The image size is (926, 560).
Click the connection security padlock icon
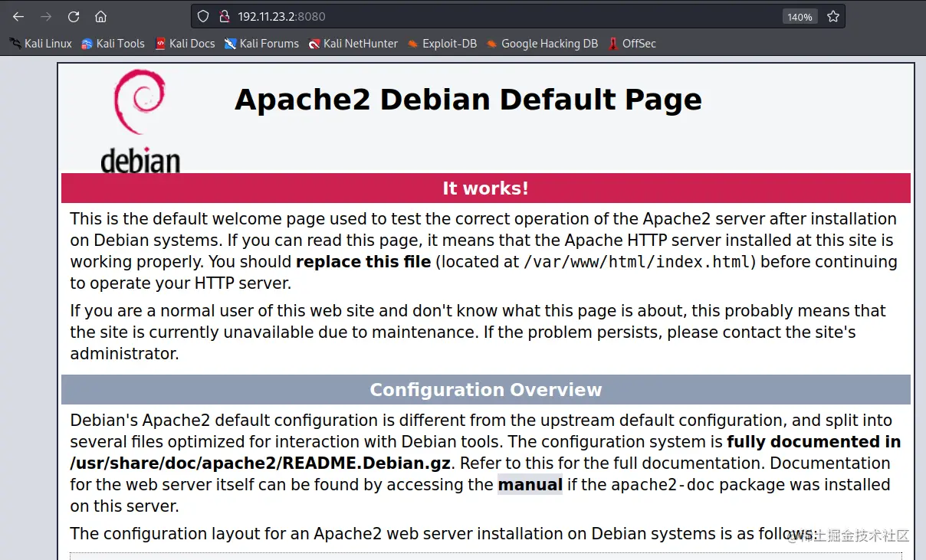[224, 15]
